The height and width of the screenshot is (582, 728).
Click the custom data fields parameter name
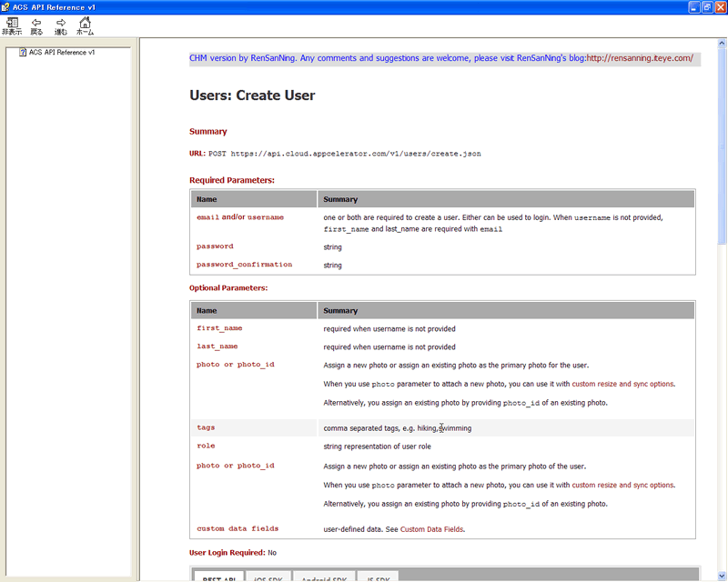(x=238, y=528)
